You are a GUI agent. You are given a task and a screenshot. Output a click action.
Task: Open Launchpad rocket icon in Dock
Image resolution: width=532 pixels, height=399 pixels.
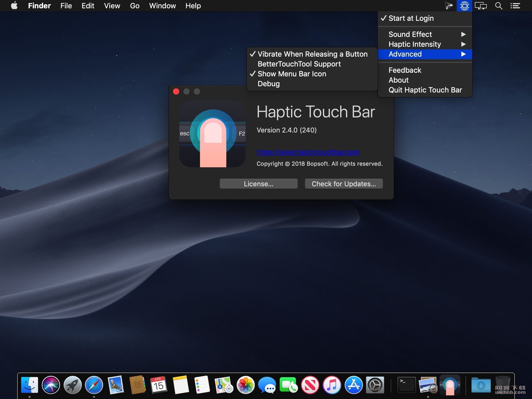point(73,385)
